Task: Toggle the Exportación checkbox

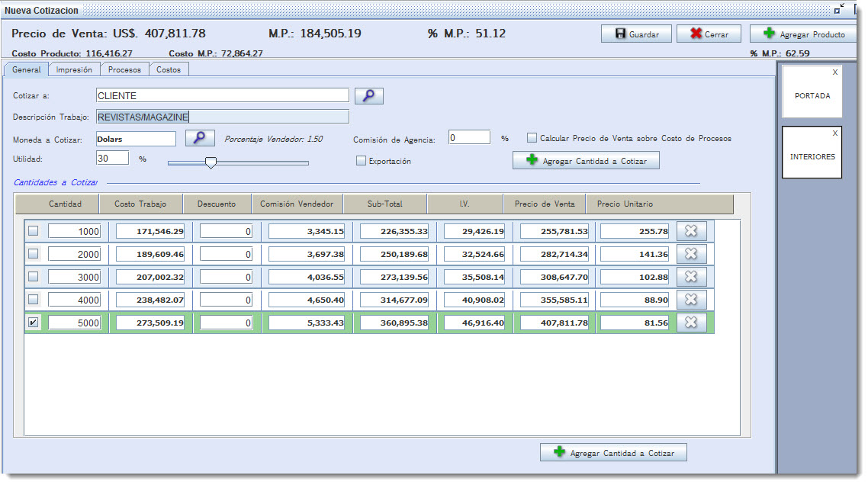Action: [361, 161]
